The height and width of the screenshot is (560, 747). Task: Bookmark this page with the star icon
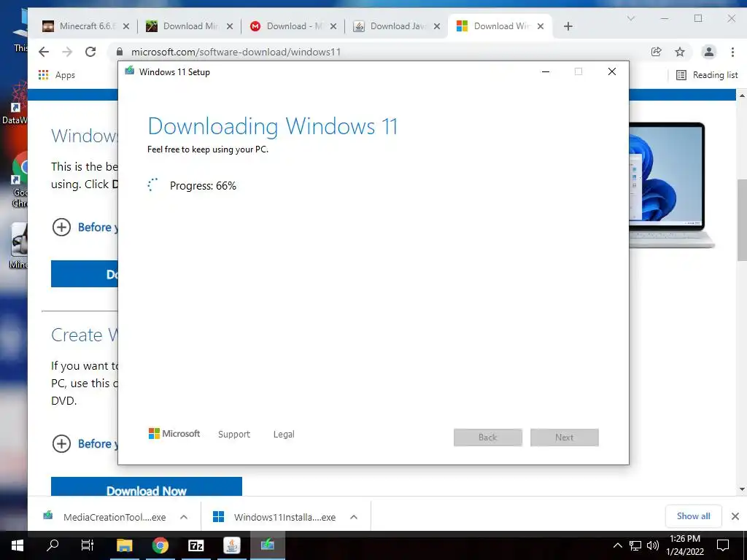coord(680,52)
